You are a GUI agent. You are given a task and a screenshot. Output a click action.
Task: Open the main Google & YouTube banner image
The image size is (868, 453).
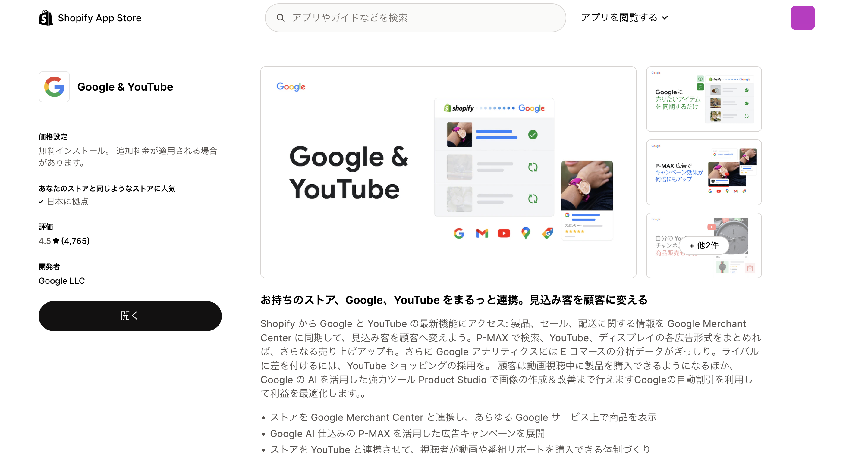click(448, 172)
